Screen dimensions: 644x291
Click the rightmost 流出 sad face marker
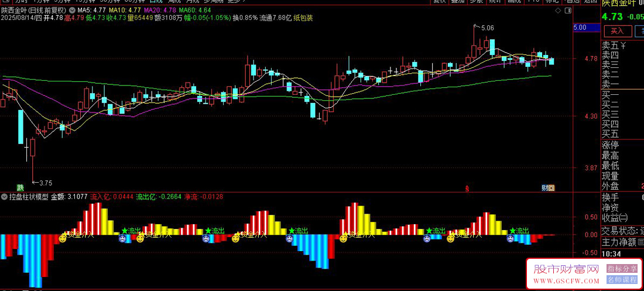[x=510, y=238]
